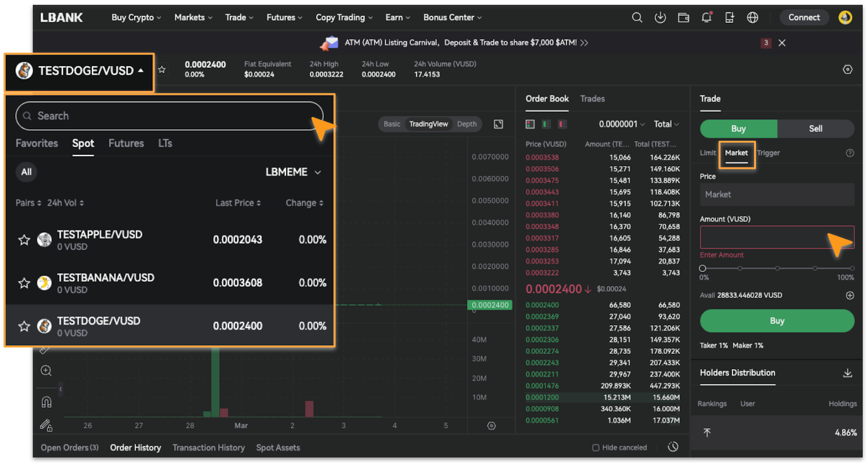
Task: Expand the Copy Trading menu
Action: [344, 17]
